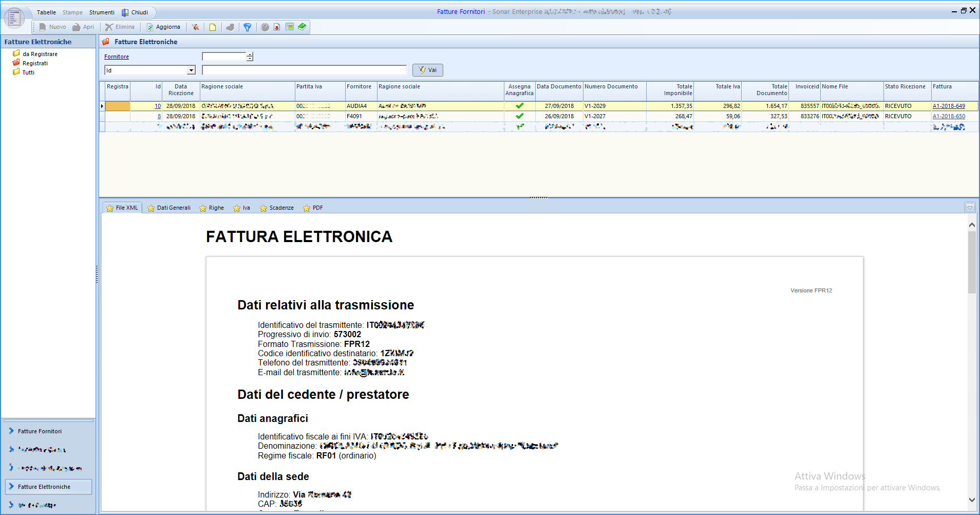
Task: Click the remove filter icon with red X
Action: [195, 27]
